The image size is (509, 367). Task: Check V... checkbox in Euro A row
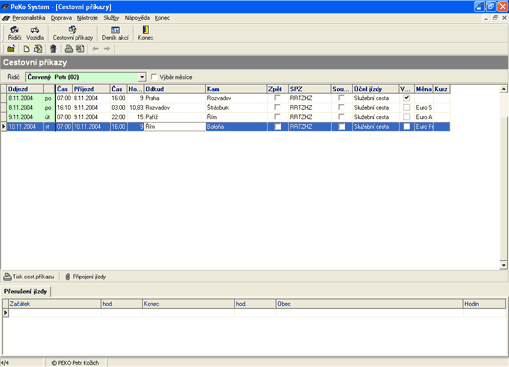(x=406, y=117)
